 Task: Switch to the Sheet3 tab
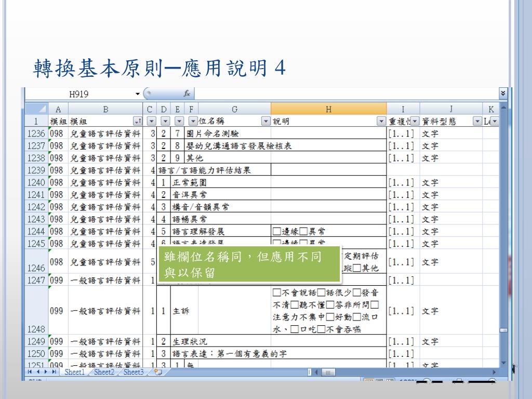pos(134,372)
